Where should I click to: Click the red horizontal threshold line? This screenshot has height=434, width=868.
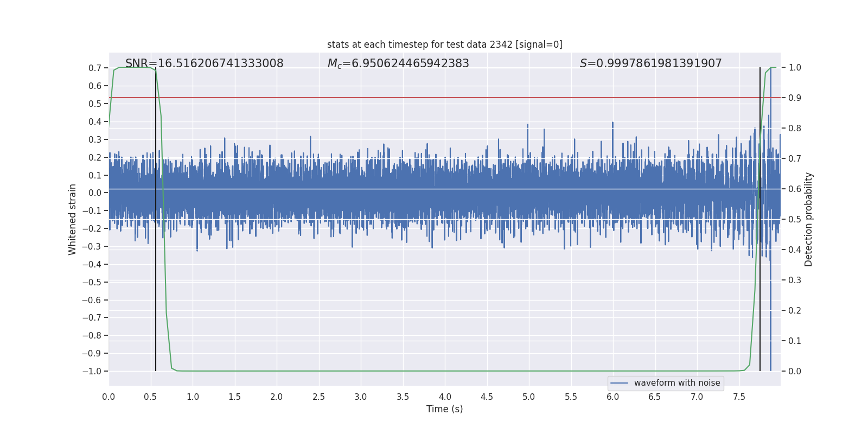coord(445,98)
